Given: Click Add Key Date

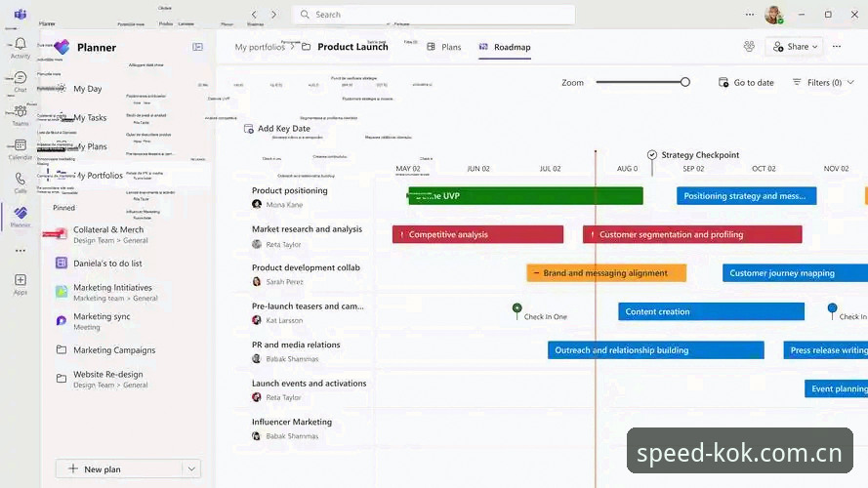Looking at the screenshot, I should click(x=277, y=129).
